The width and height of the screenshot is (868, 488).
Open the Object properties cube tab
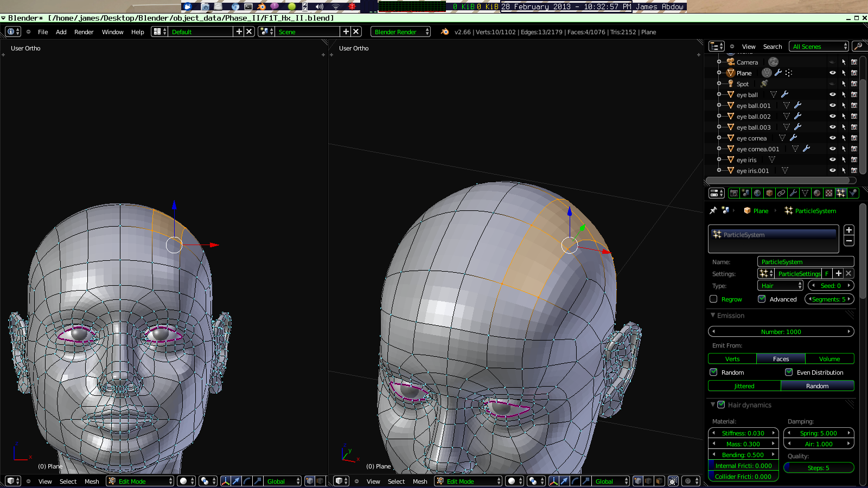click(x=769, y=193)
